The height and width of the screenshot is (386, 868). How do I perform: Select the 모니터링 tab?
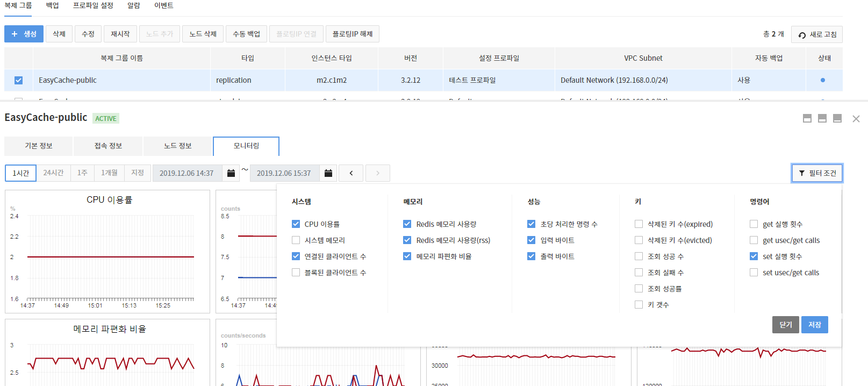[246, 146]
